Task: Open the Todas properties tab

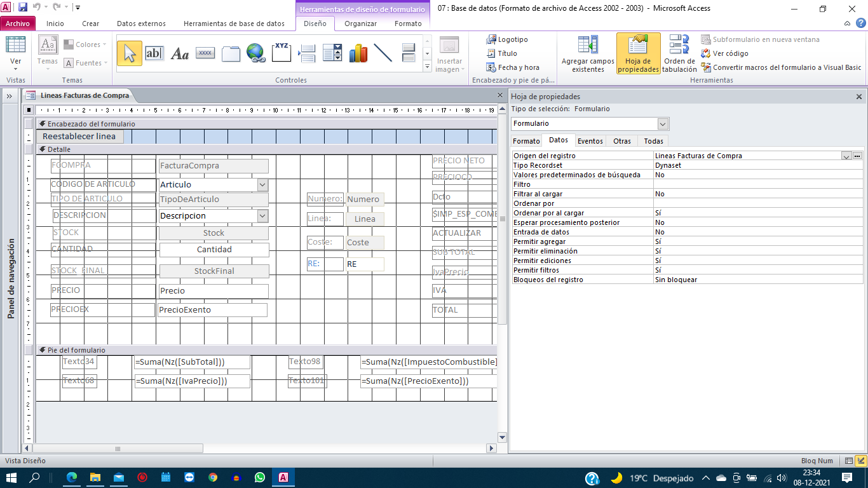Action: click(653, 141)
